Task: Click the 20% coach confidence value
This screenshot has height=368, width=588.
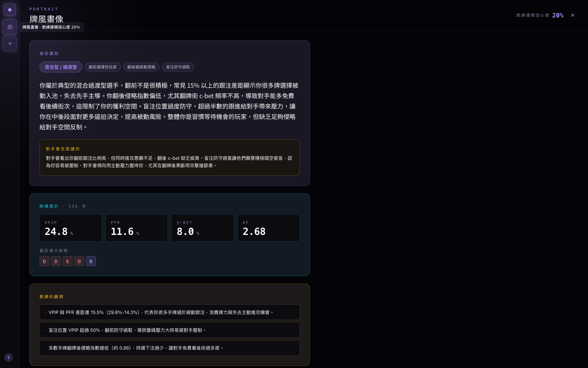Action: pos(558,15)
